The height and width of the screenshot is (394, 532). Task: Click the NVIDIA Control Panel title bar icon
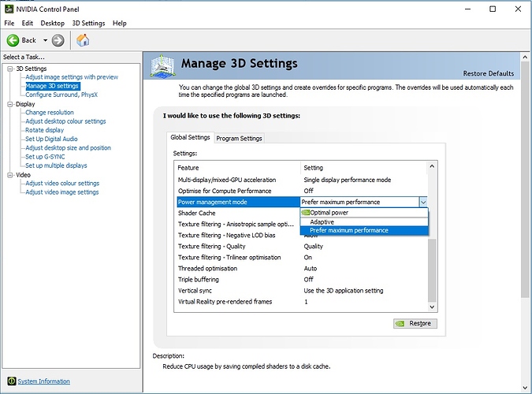pyautogui.click(x=9, y=9)
